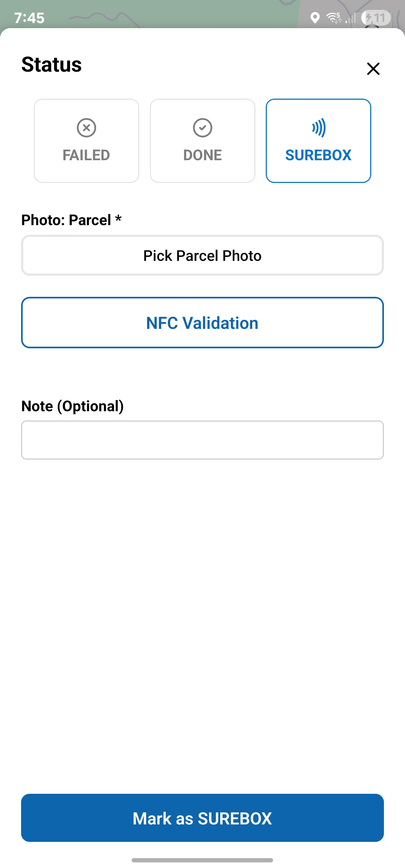Tap the battery charging indicator
405x868 pixels.
[376, 18]
